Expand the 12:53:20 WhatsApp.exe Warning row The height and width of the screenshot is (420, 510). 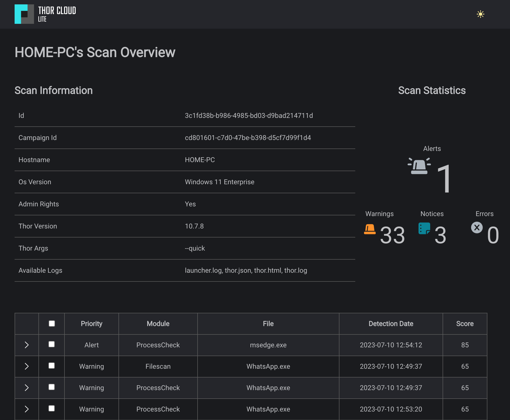click(x=27, y=409)
